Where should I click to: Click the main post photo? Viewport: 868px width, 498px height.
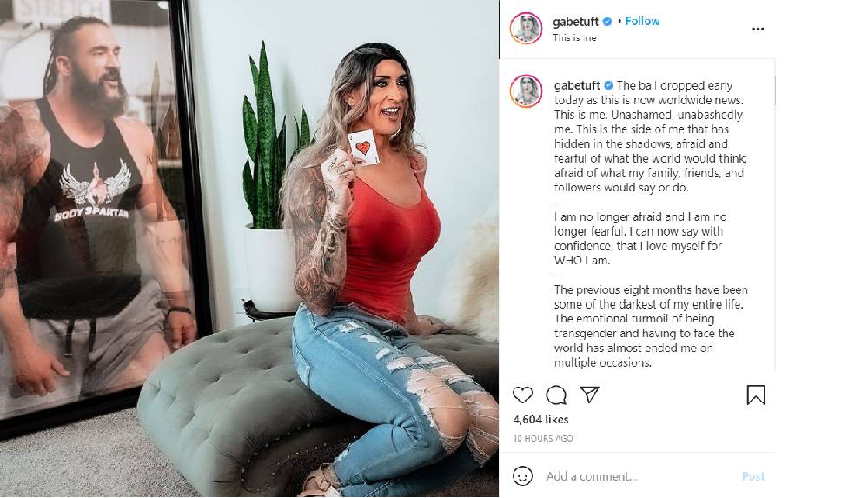(249, 249)
